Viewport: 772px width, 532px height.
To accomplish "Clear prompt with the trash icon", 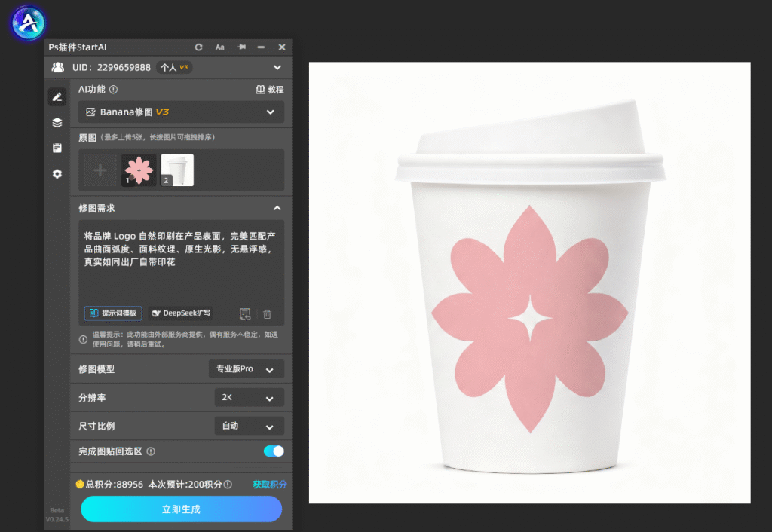I will 268,314.
